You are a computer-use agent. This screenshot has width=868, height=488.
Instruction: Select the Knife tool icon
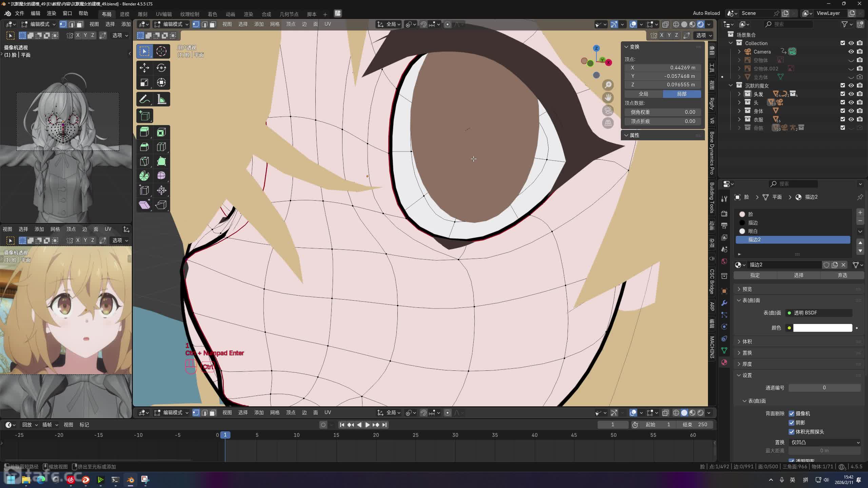coord(144,161)
